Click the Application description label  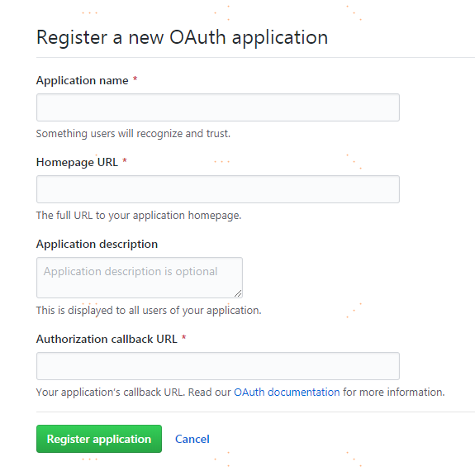point(97,244)
